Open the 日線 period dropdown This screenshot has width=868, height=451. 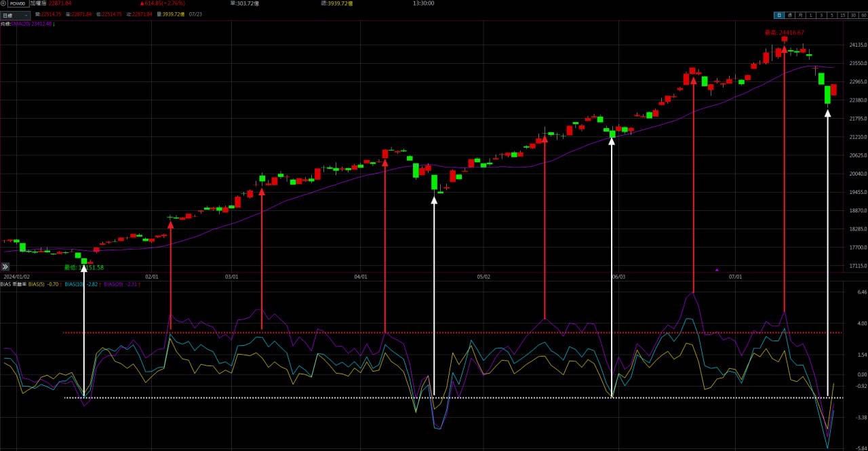pyautogui.click(x=16, y=15)
